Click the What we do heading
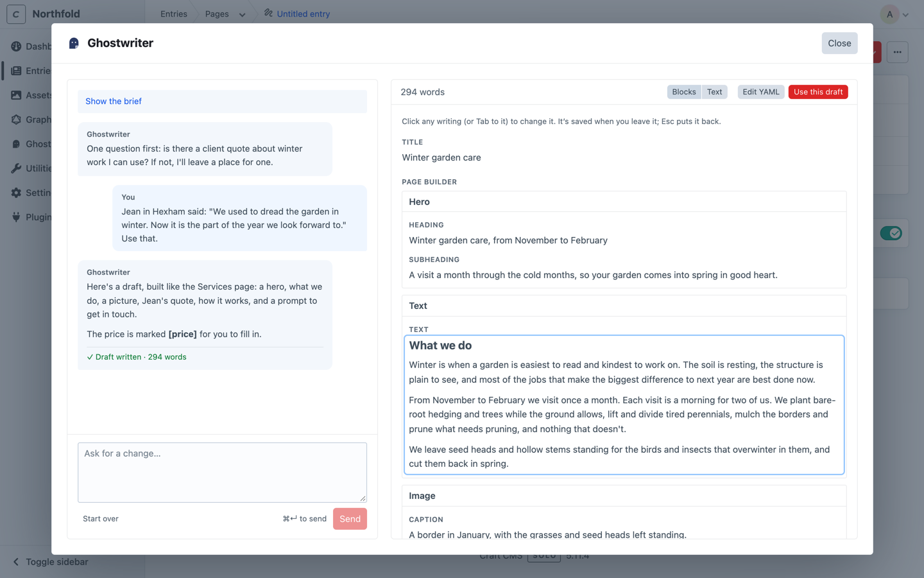 [x=440, y=346]
